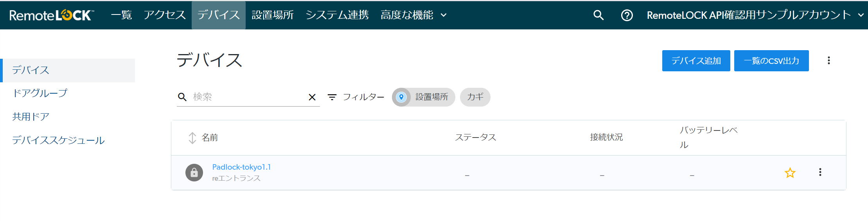Select ドアグループ in the sidebar
This screenshot has height=221, width=868.
[x=40, y=93]
